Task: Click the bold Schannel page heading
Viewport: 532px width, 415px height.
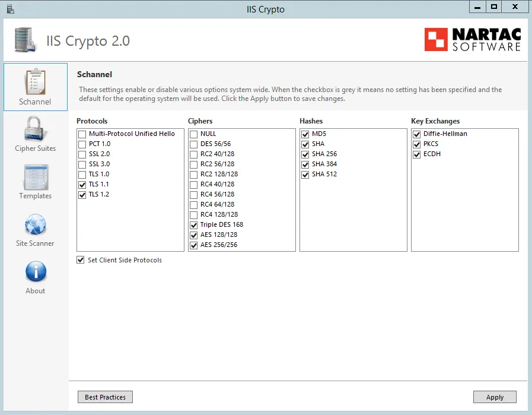Action: coord(94,74)
